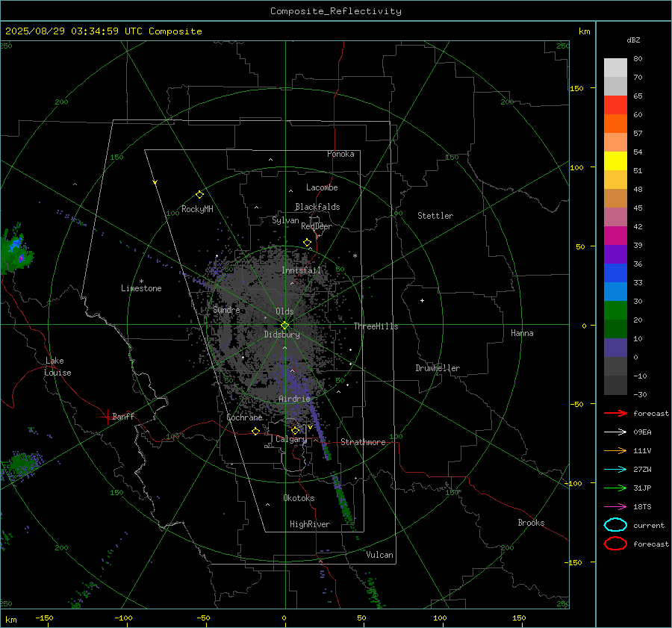Click the Sylvan label on map

click(x=285, y=220)
